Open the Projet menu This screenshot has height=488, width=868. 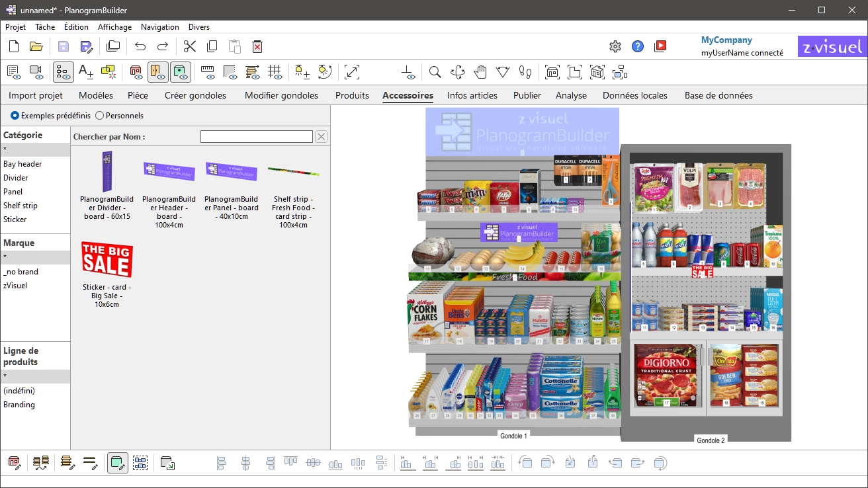coord(15,27)
